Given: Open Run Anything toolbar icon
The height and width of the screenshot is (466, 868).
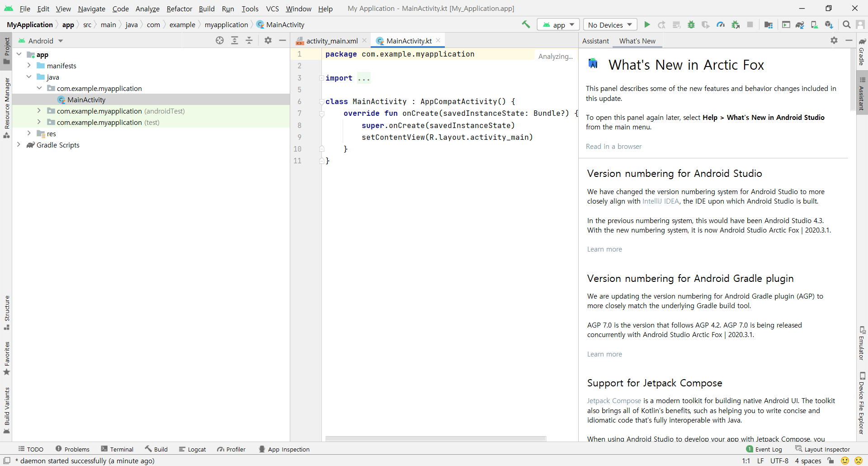Looking at the screenshot, I should [x=786, y=24].
